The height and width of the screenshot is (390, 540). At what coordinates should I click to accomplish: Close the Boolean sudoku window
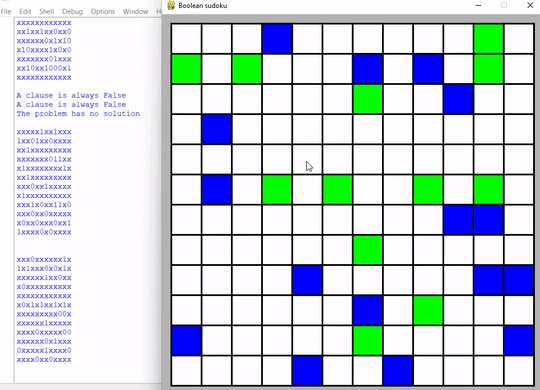pos(530,6)
